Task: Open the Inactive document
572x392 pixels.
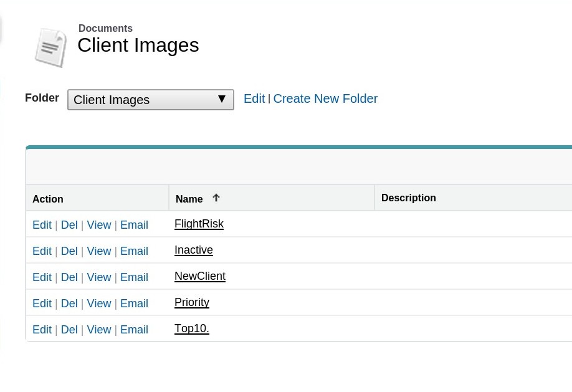Action: click(194, 250)
